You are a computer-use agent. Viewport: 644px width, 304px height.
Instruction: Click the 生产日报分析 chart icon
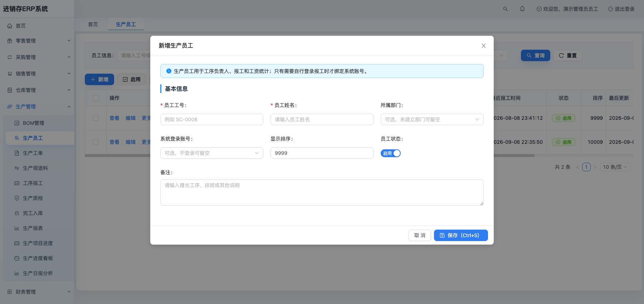click(17, 273)
